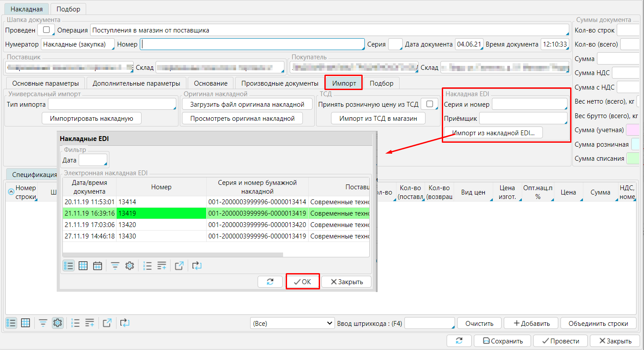Image resolution: width=644 pixels, height=350 pixels.
Task: Click calendar view icon in Накладные EDI dialog
Action: (x=98, y=266)
